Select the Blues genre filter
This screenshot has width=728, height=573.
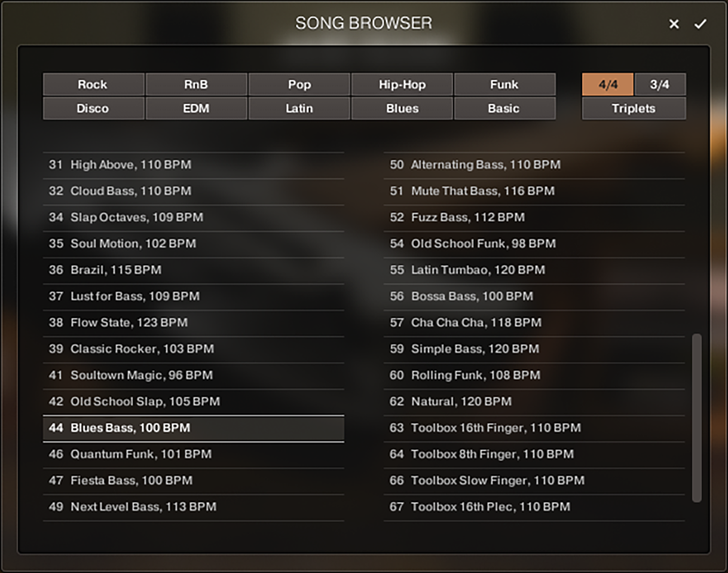402,108
